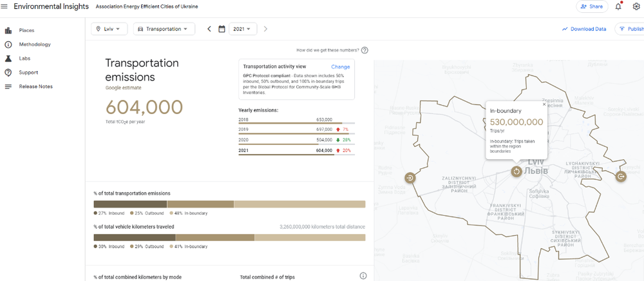Click the inbound trips map marker
Viewport: 644px width, 281px height.
pos(410,178)
